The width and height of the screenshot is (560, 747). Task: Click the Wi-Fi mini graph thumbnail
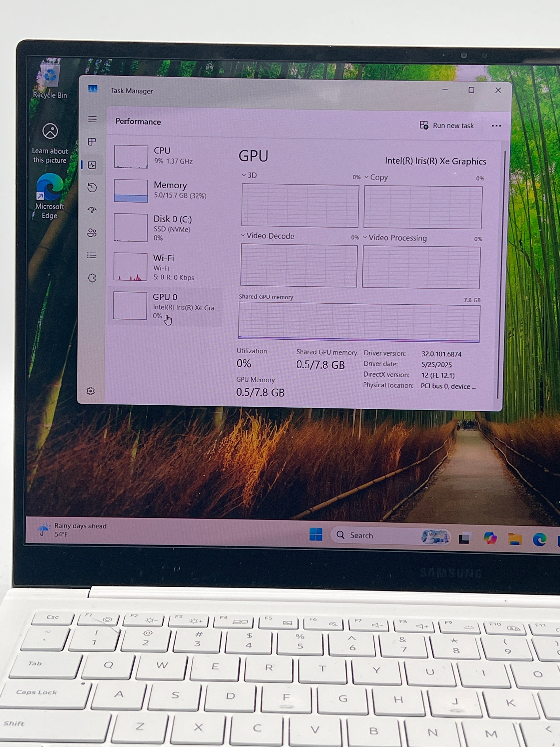pyautogui.click(x=130, y=267)
